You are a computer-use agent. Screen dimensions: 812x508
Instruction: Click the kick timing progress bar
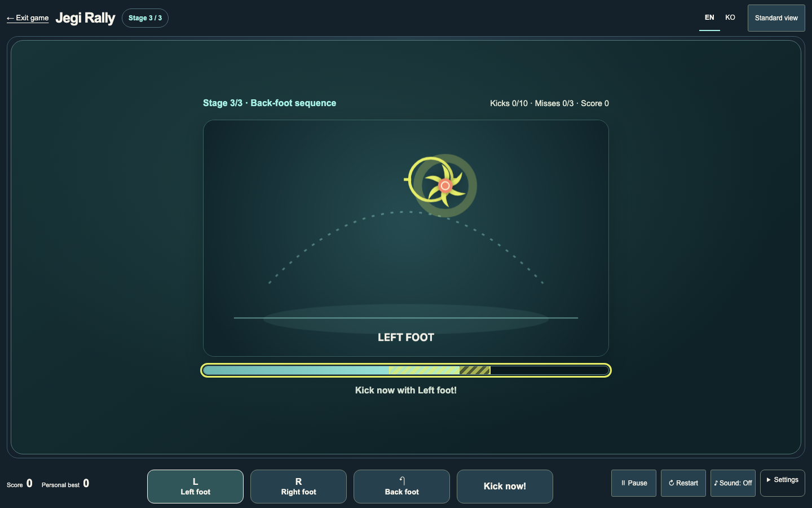point(406,370)
